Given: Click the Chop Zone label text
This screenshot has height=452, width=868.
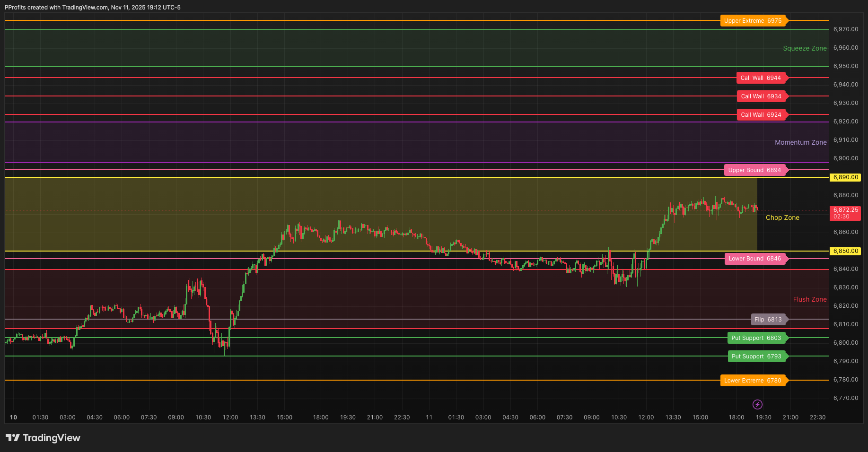Looking at the screenshot, I should pos(782,217).
